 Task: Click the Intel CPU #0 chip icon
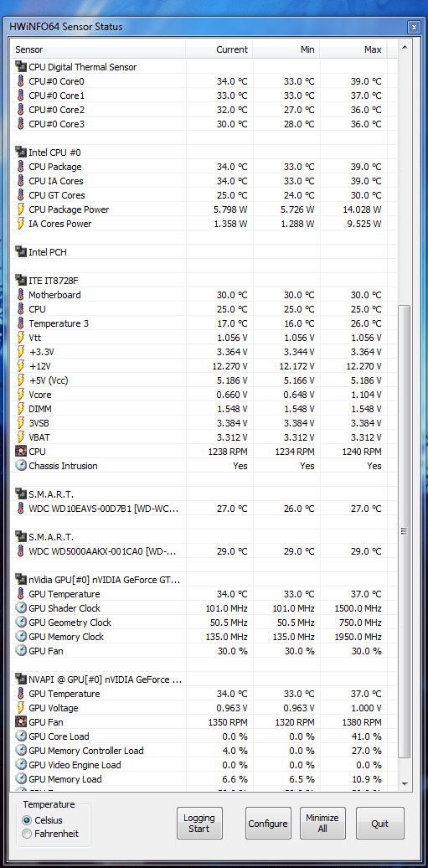[21, 152]
